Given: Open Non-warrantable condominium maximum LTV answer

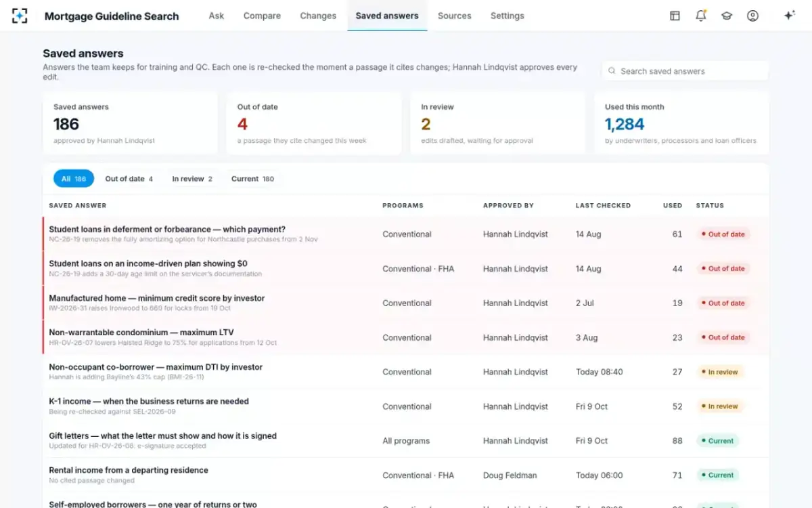Looking at the screenshot, I should coord(406,337).
